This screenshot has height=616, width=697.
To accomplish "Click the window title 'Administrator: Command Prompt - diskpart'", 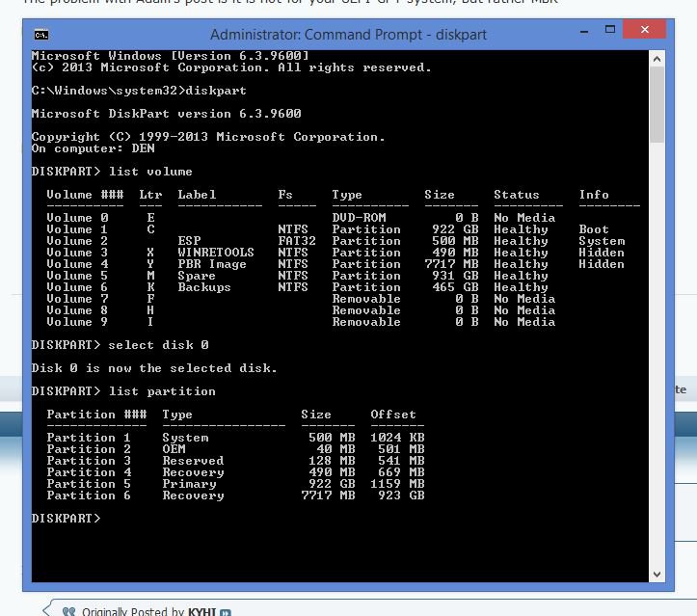I will (348, 35).
